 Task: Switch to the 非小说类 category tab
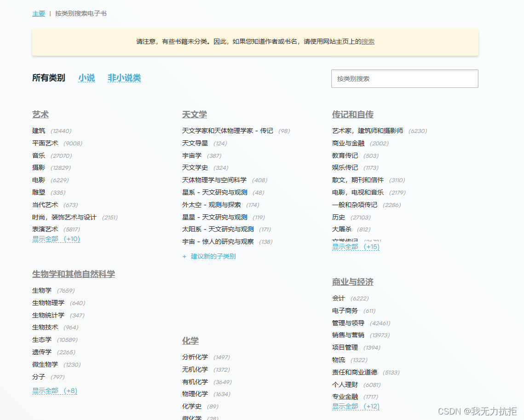124,78
